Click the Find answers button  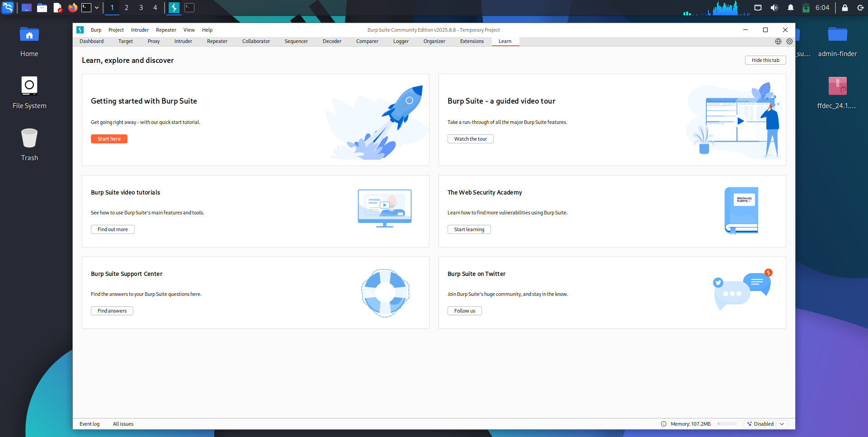112,311
